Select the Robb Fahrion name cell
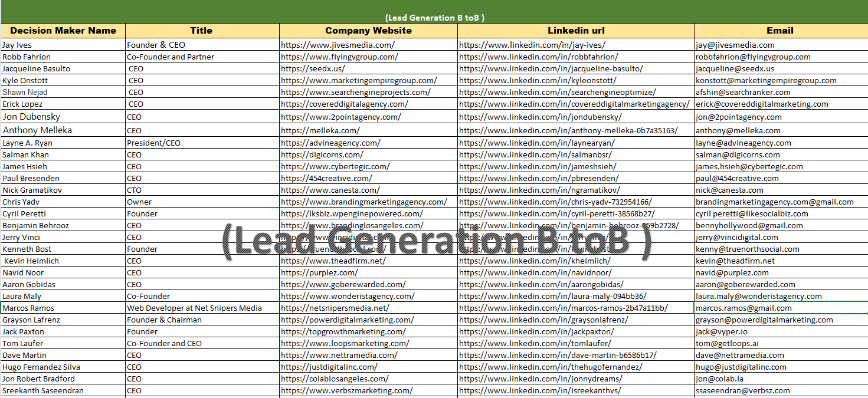 point(63,57)
